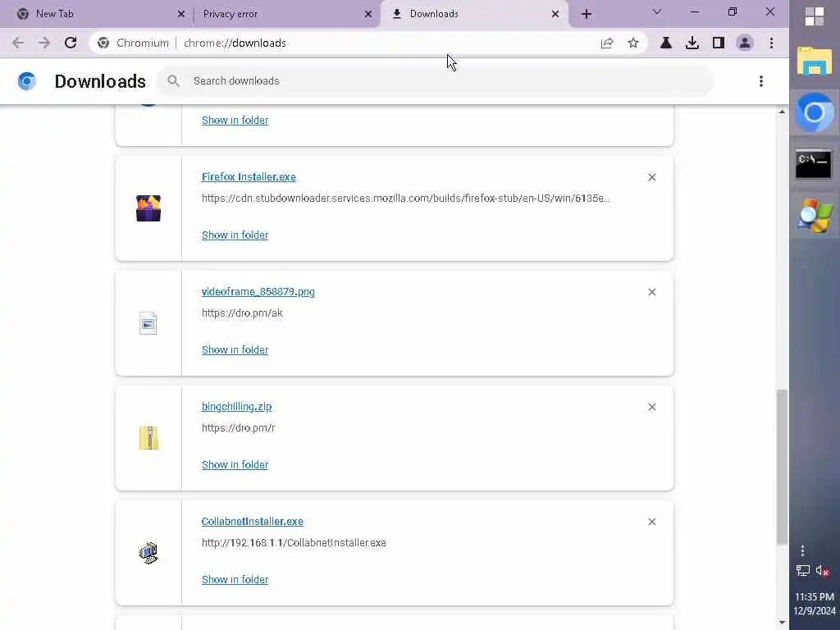Click the chrome://downloads address bar

343,43
